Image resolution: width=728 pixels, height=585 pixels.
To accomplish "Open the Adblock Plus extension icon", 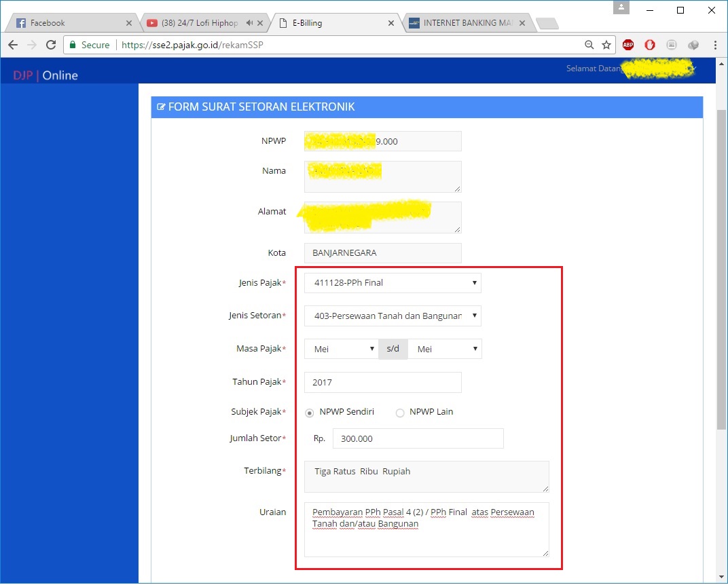I will (628, 45).
